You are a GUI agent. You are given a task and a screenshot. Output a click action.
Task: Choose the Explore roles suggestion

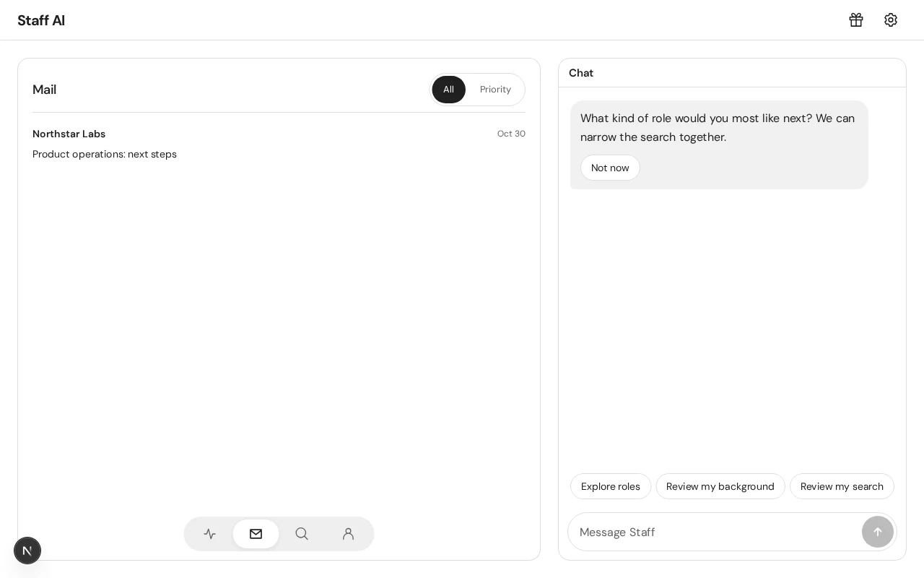point(611,486)
